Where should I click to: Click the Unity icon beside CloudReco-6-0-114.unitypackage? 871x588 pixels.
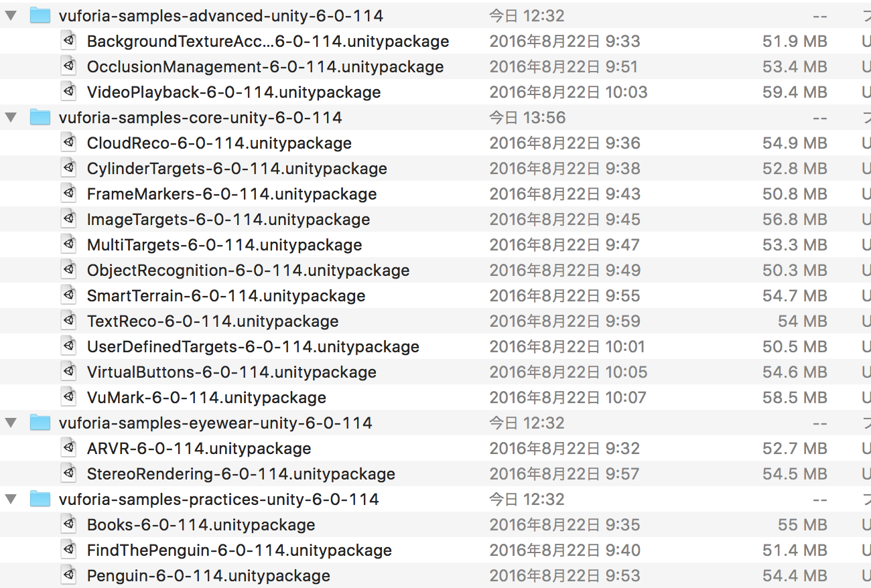point(68,143)
